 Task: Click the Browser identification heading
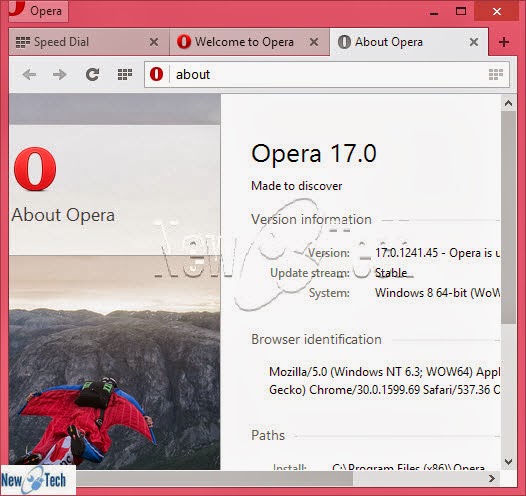point(316,339)
